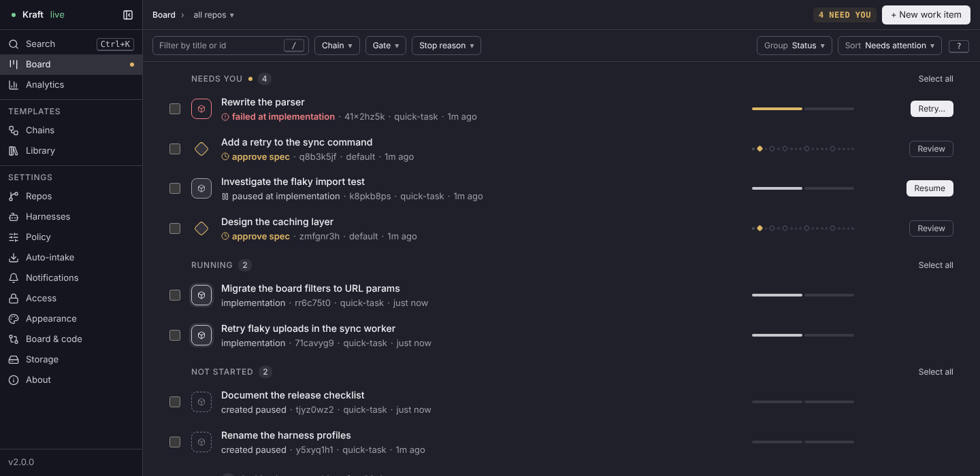
Task: Open the Sort Needs attention dropdown
Action: (889, 46)
